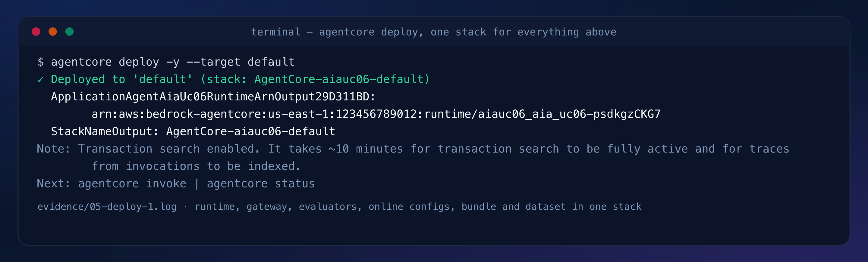Select the runtime ARN starting 'arn:aws:bedrock-agentcore'
Viewport: 868px width, 262px height.
coord(376,114)
